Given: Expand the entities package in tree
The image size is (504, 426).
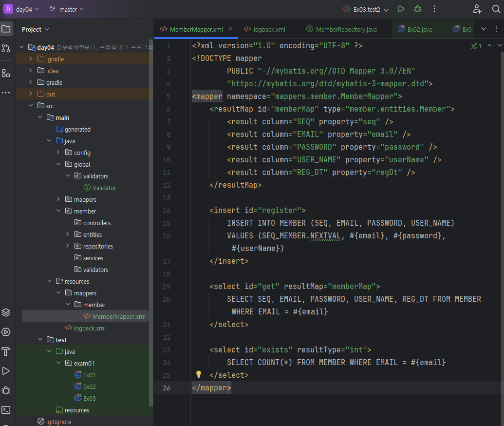Looking at the screenshot, I should 68,234.
